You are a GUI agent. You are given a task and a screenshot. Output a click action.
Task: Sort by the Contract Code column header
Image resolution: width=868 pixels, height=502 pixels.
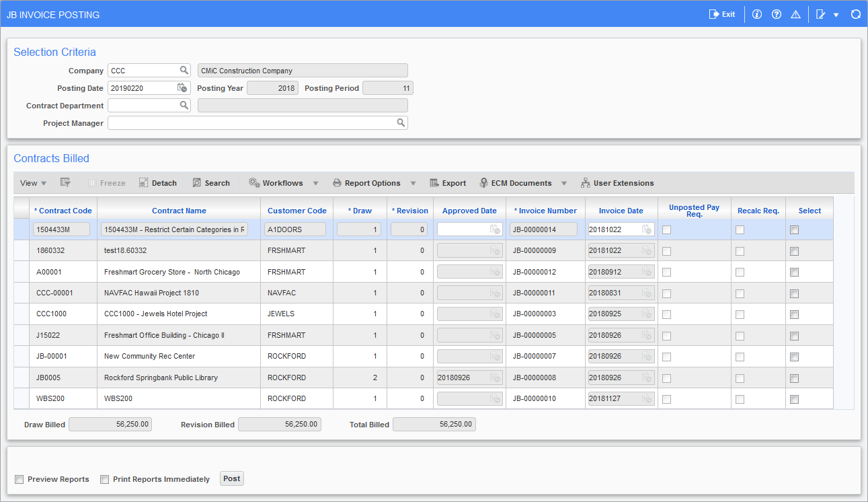pyautogui.click(x=63, y=210)
